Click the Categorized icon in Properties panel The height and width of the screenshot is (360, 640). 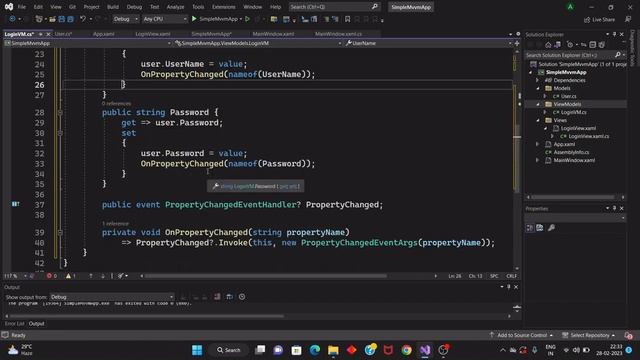(530, 228)
